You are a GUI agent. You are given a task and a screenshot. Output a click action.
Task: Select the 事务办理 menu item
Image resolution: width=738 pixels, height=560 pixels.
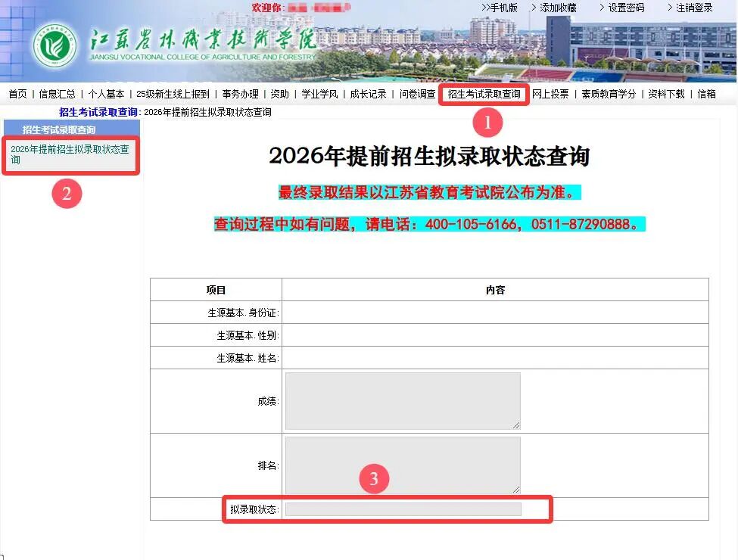pos(240,94)
